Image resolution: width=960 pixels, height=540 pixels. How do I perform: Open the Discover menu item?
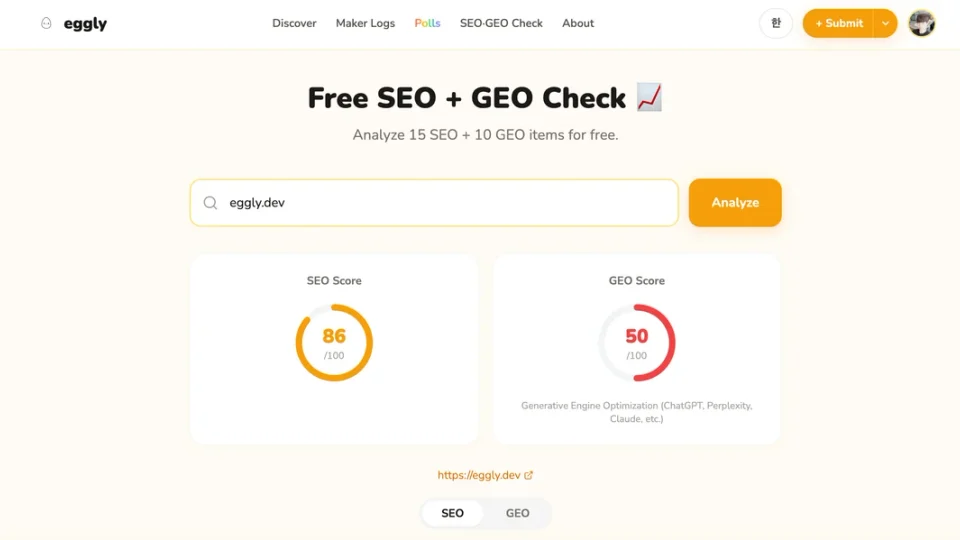(294, 23)
